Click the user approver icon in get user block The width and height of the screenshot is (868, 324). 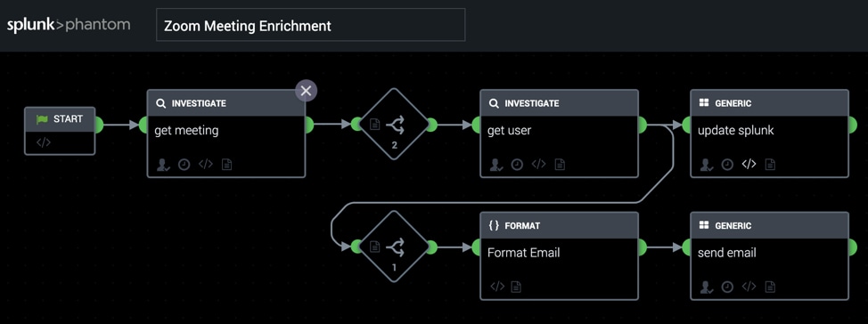pyautogui.click(x=496, y=164)
